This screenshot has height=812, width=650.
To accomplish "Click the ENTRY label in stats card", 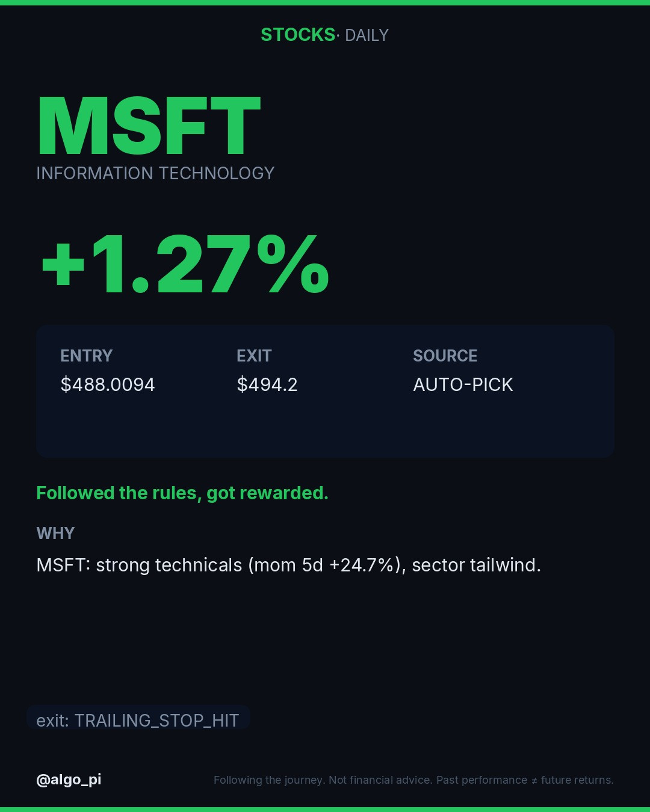I will pos(87,356).
